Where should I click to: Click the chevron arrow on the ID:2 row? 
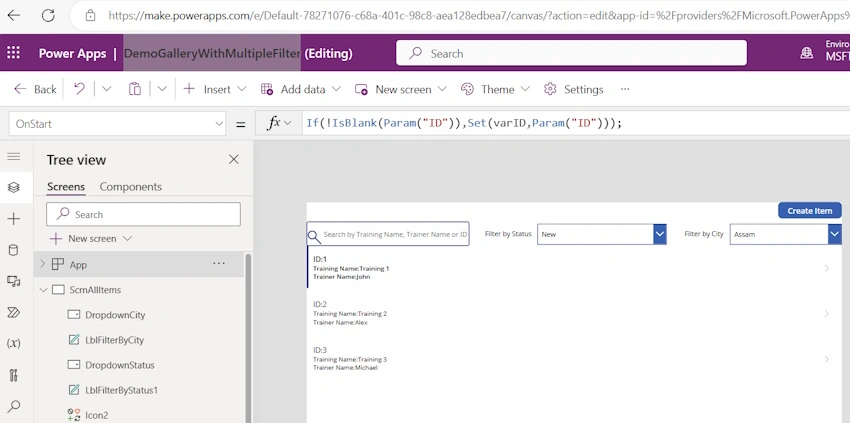coord(827,313)
